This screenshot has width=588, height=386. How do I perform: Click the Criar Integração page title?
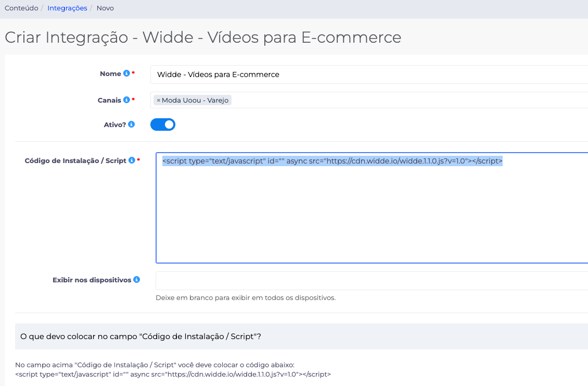tap(203, 38)
